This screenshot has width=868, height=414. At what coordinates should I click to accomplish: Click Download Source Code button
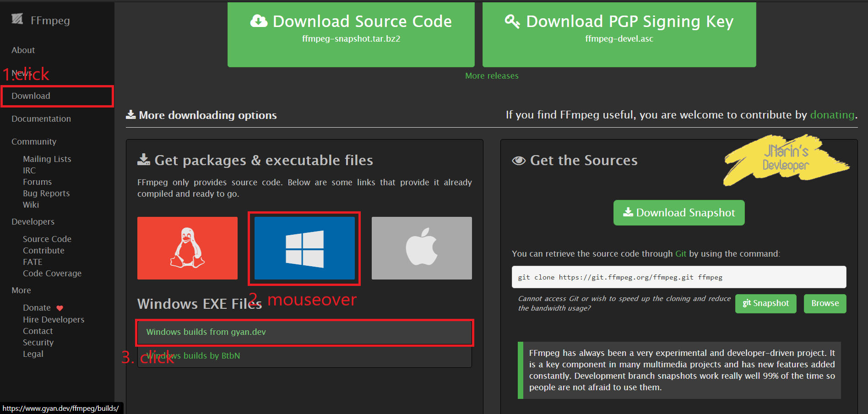[x=351, y=34]
